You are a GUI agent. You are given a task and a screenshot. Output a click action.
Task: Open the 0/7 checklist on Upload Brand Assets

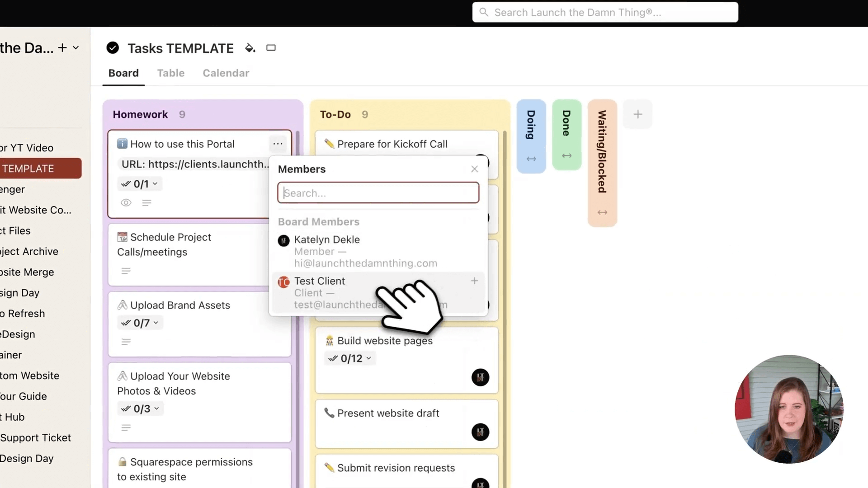click(x=140, y=323)
